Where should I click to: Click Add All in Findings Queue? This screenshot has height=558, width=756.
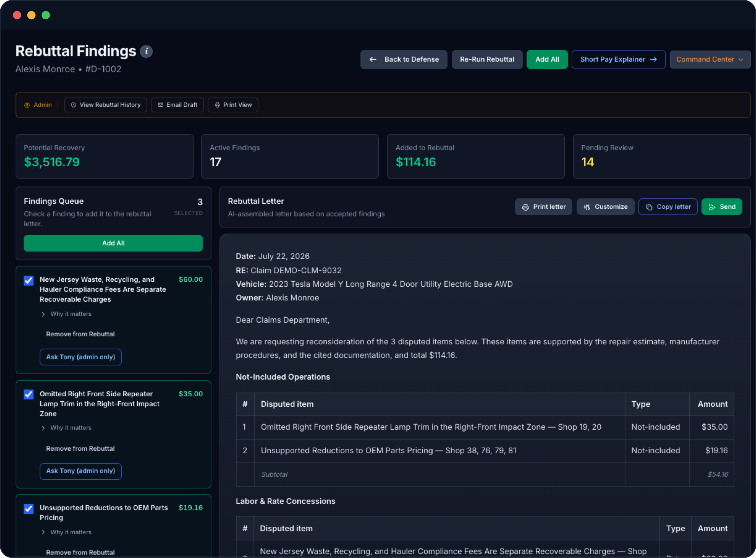pos(113,243)
